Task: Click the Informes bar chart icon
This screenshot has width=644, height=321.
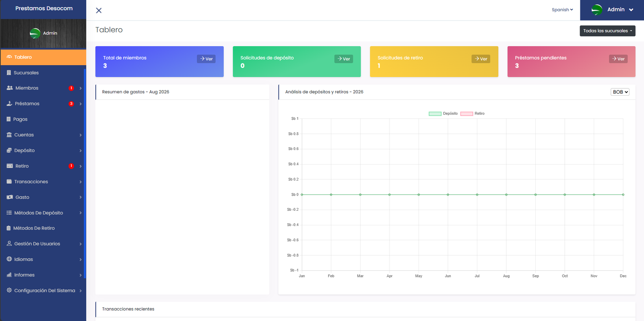Action: [9, 275]
